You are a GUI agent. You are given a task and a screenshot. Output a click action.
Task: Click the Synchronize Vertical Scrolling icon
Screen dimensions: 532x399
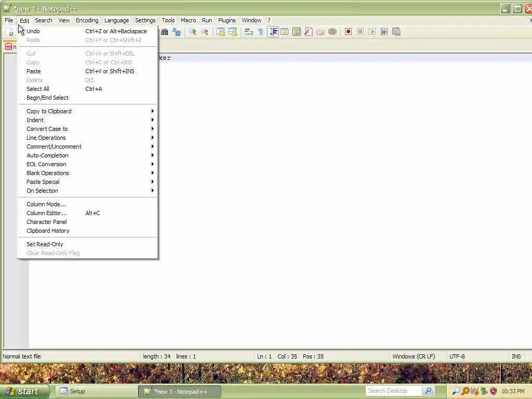point(220,32)
